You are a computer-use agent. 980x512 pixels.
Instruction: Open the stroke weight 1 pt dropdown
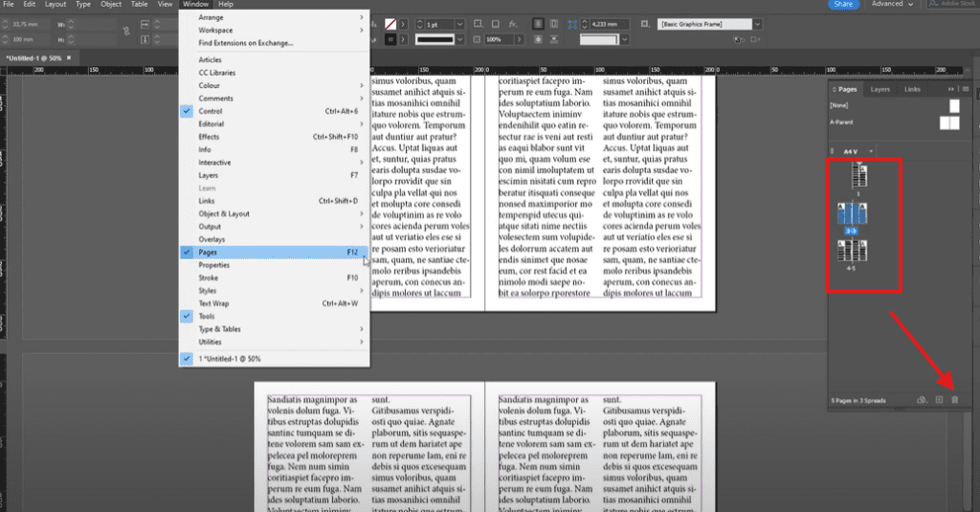click(x=459, y=23)
